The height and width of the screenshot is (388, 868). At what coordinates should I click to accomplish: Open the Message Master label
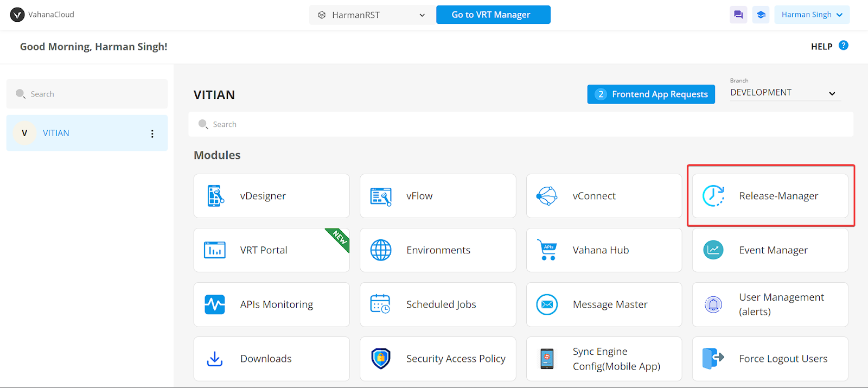click(x=610, y=304)
